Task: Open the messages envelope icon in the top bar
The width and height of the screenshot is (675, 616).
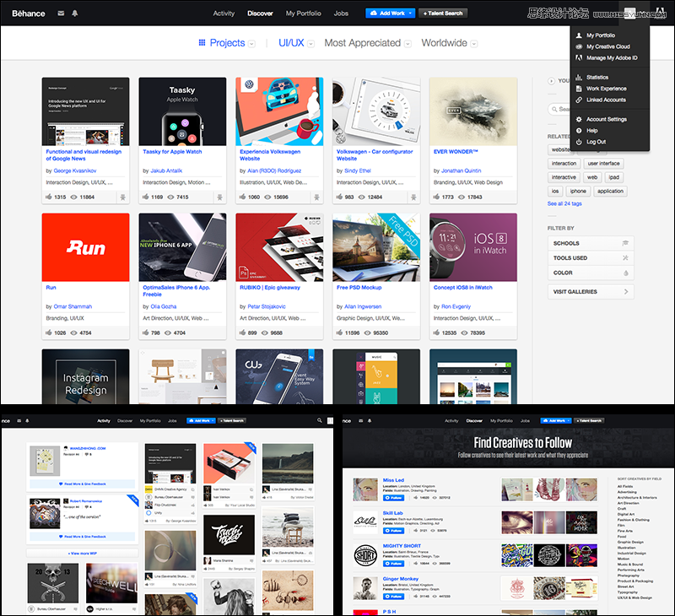Action: [x=61, y=14]
